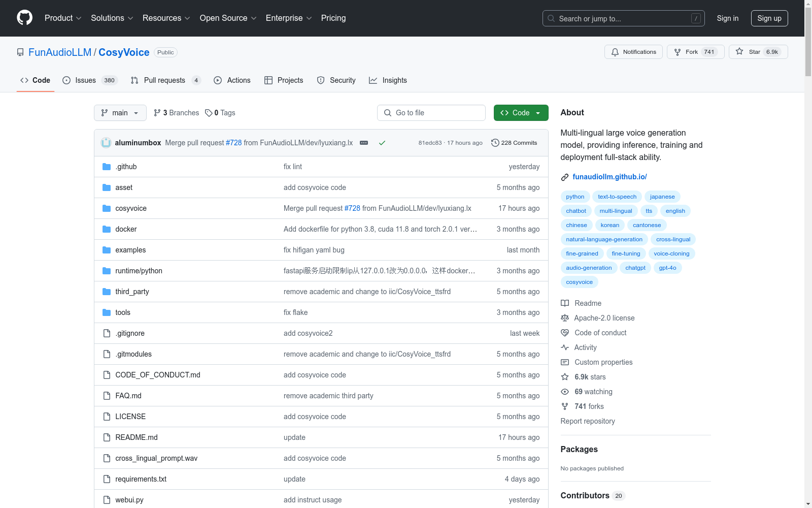Click the license scale icon
This screenshot has width=812, height=508.
point(565,318)
